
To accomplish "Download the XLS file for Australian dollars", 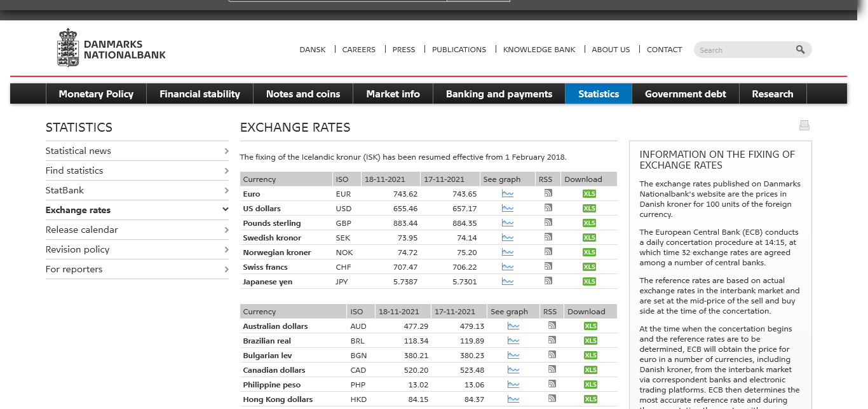I will [590, 326].
